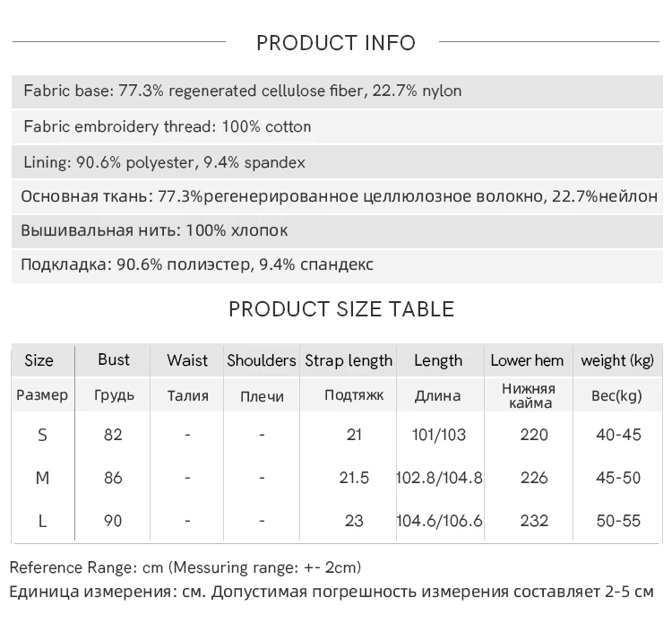Viewport: 672px width, 640px height.
Task: Select the size M row label
Action: point(42,478)
